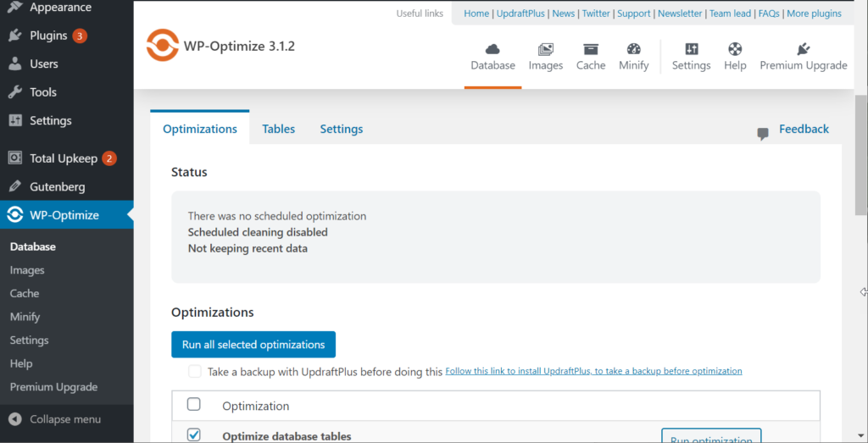Viewport: 868px width, 443px height.
Task: Expand the Plugins menu in sidebar
Action: (x=47, y=36)
